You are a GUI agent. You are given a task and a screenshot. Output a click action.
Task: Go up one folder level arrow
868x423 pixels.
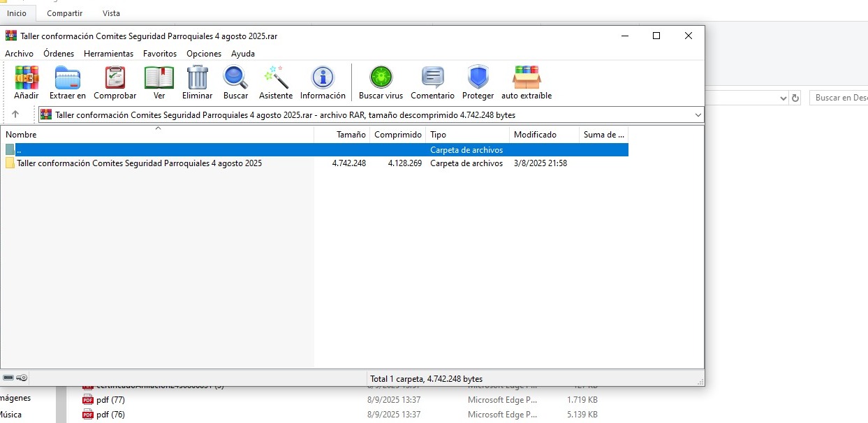(x=15, y=114)
